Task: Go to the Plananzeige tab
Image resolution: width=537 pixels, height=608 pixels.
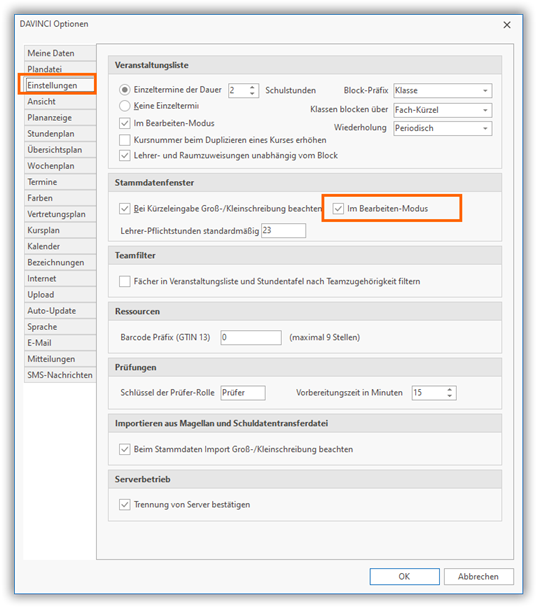Action: [x=60, y=117]
